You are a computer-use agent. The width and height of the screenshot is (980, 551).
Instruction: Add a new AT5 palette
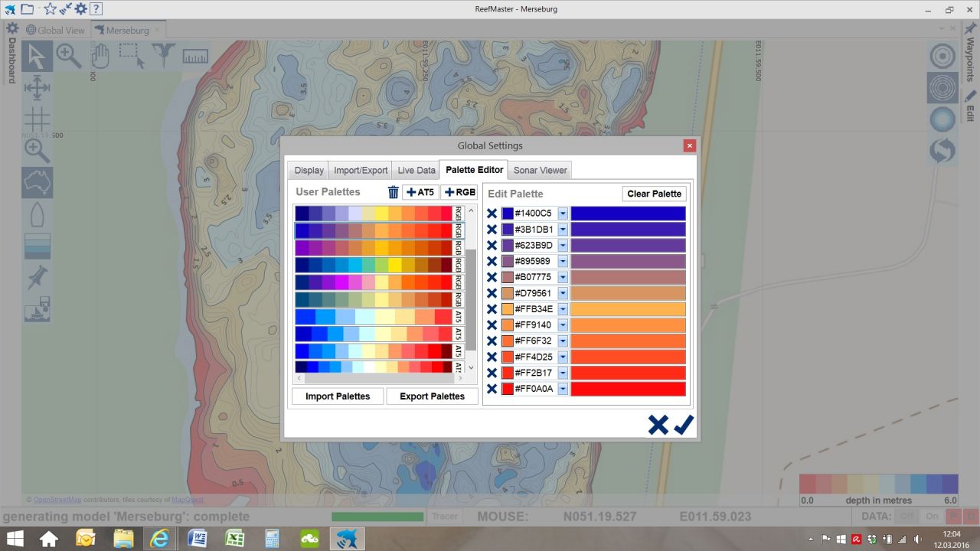click(x=420, y=193)
